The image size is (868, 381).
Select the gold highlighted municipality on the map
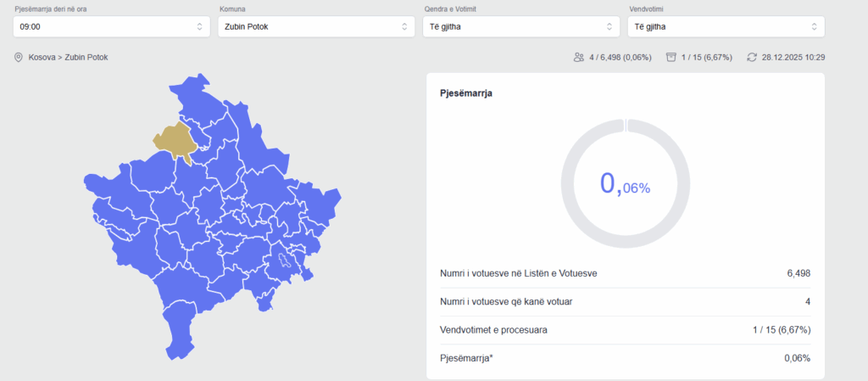click(175, 138)
